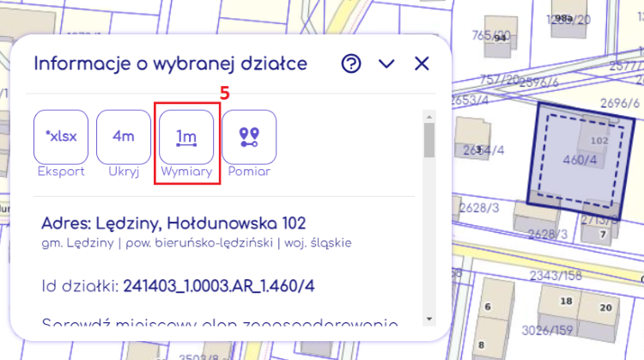The image size is (644, 360).
Task: Click parcel label 2696/6 on the map
Action: pyautogui.click(x=620, y=103)
